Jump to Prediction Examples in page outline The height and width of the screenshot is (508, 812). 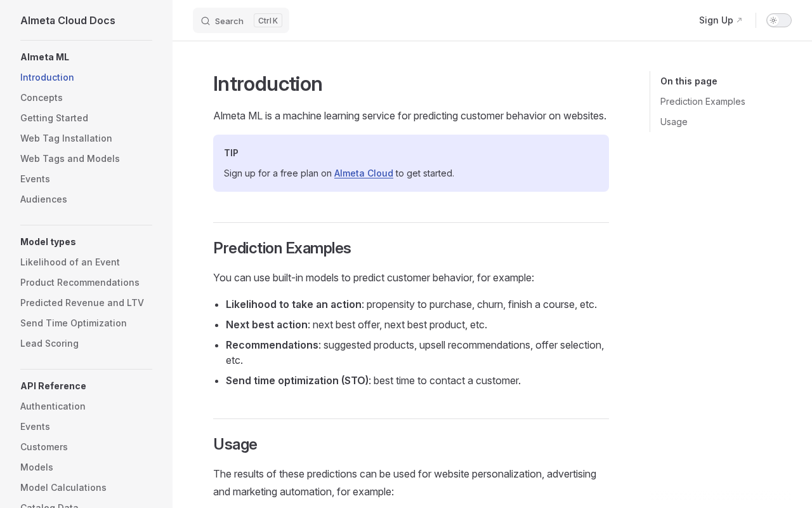click(x=703, y=102)
